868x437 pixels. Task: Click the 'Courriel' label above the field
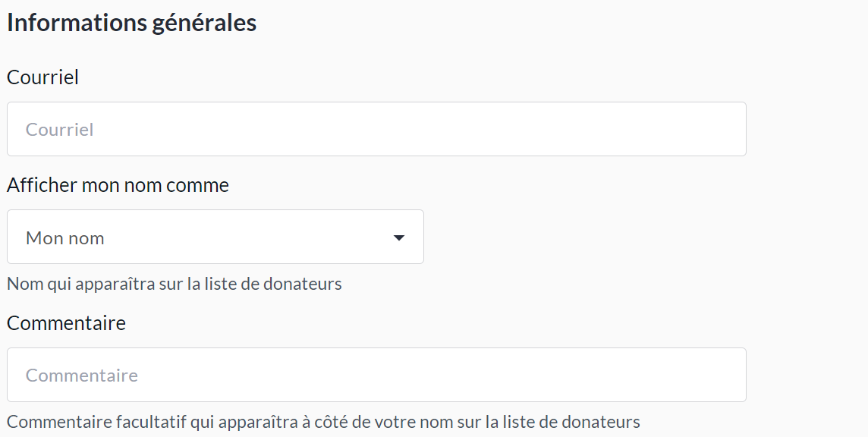42,77
